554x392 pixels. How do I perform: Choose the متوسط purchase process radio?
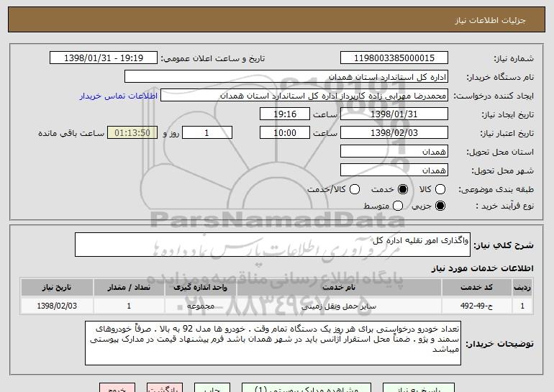[x=398, y=206]
